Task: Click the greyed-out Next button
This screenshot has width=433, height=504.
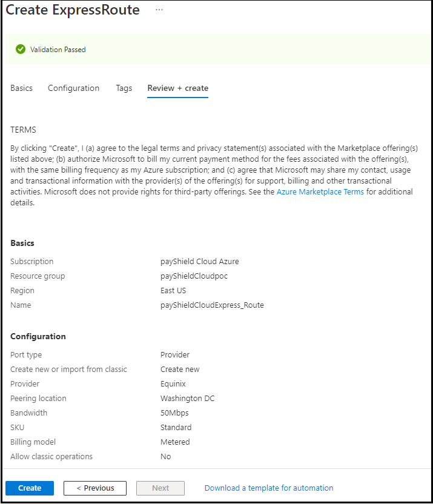Action: [160, 488]
